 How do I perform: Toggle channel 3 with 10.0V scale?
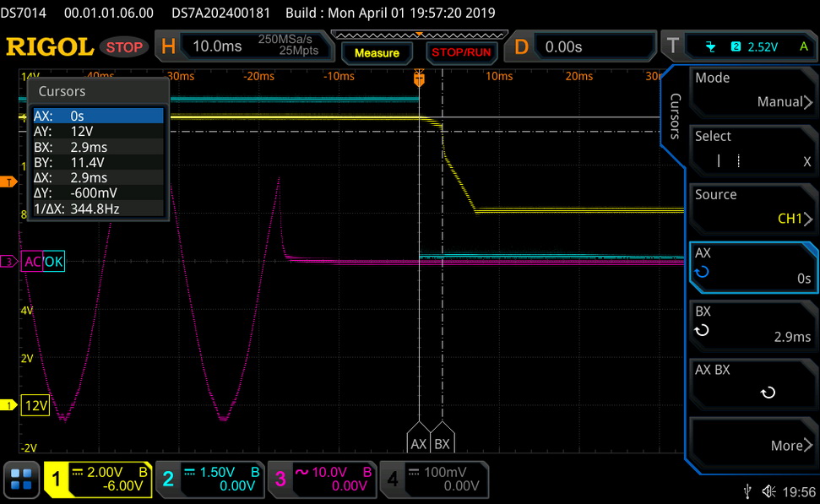point(322,479)
